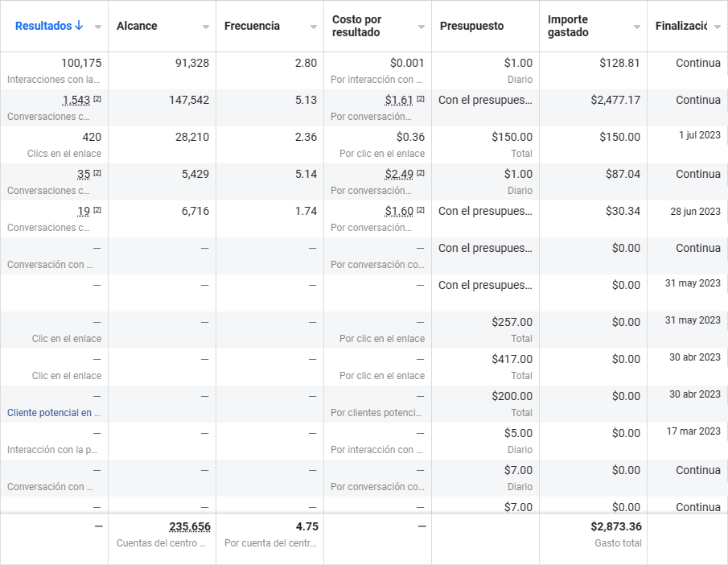728x565 pixels.
Task: Click the $150.00 Total budget cell
Action: point(512,138)
